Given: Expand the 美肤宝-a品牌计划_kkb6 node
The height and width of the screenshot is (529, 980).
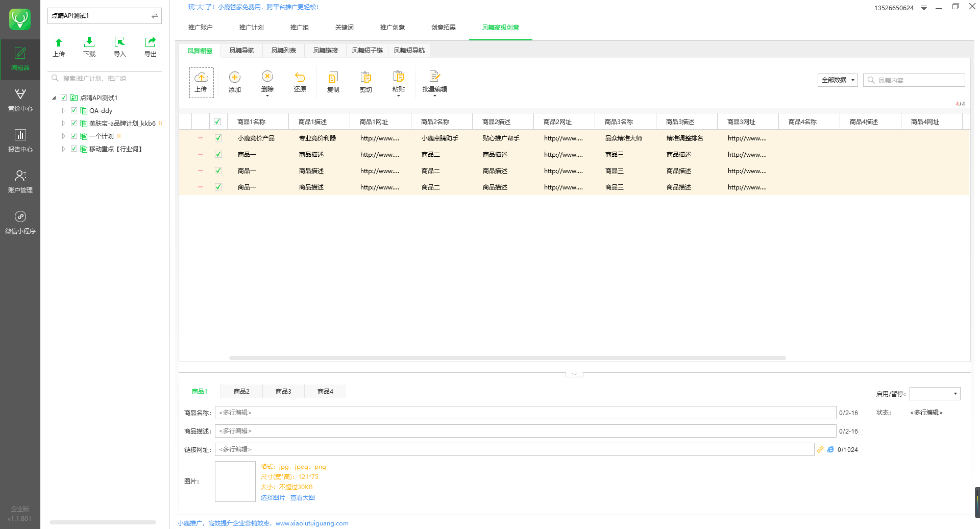Looking at the screenshot, I should pos(63,123).
